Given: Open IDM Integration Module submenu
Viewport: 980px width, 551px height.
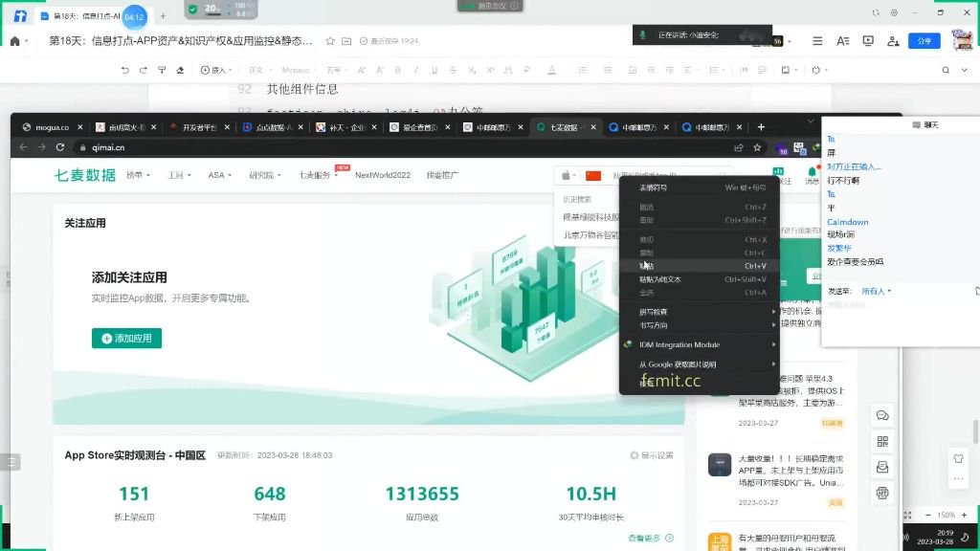Looking at the screenshot, I should 700,344.
